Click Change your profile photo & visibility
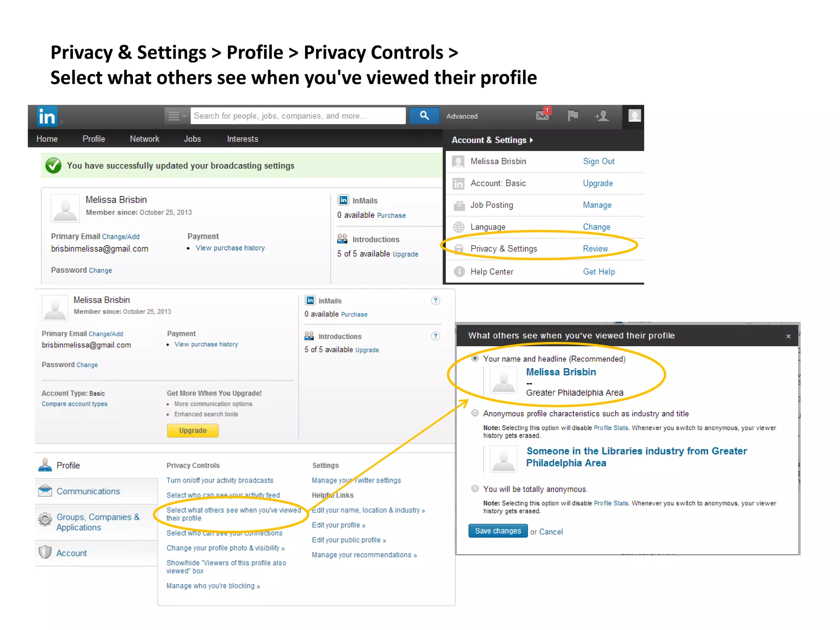This screenshot has width=840, height=630. tap(225, 548)
